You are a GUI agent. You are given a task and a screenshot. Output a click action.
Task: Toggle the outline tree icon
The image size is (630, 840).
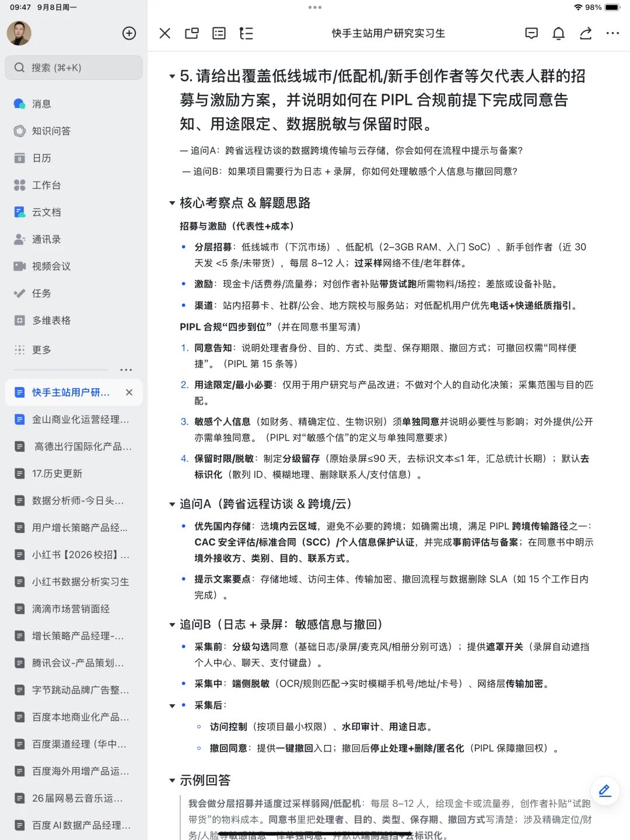246,33
